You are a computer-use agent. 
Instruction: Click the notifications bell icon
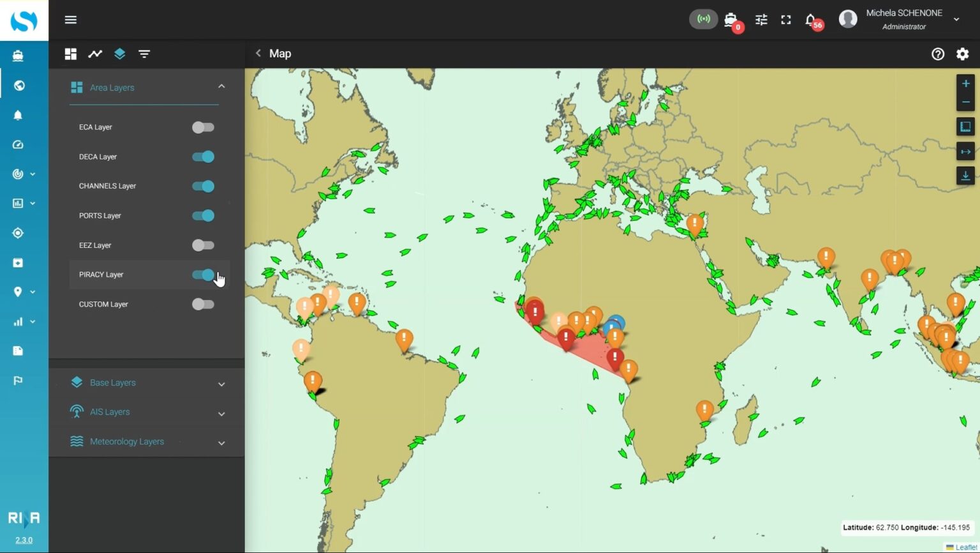pos(810,20)
